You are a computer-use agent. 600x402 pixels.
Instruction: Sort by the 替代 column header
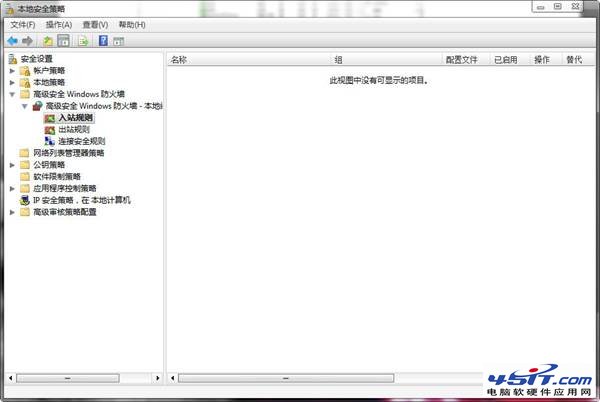click(x=578, y=60)
